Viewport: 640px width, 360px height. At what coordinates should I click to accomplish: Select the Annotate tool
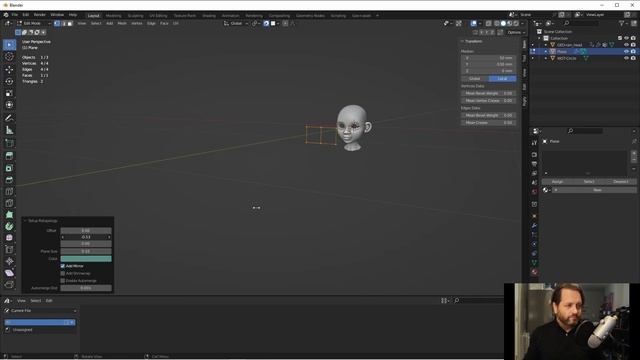click(9, 118)
